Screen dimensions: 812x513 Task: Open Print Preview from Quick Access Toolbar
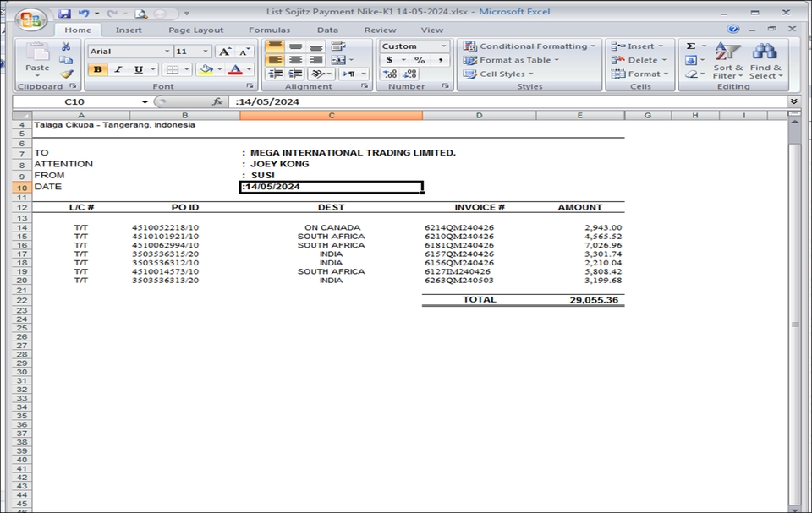pos(140,14)
